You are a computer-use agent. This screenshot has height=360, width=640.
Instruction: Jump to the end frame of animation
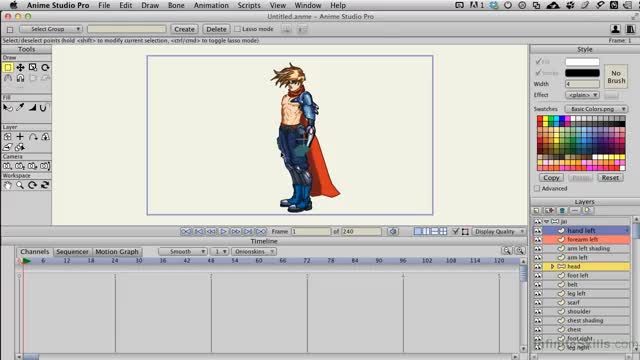click(x=261, y=231)
